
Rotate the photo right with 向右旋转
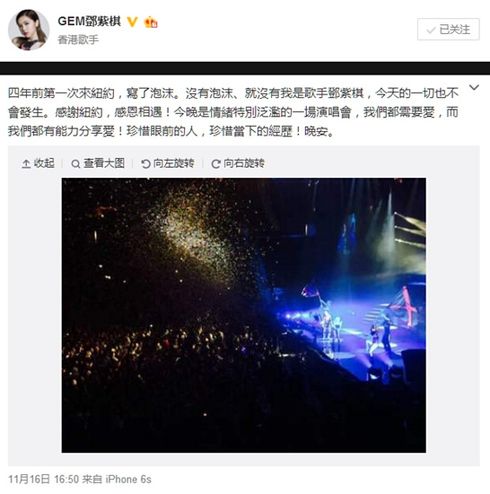click(238, 163)
